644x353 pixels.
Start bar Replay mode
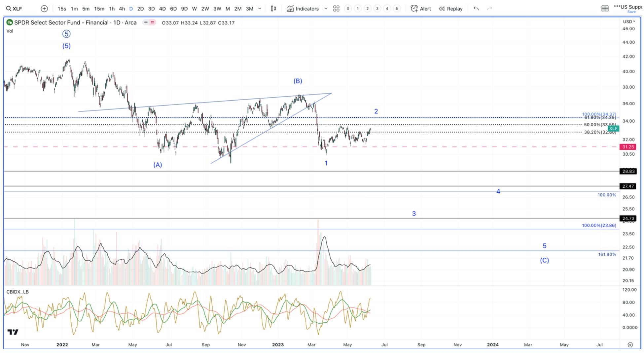tap(450, 9)
